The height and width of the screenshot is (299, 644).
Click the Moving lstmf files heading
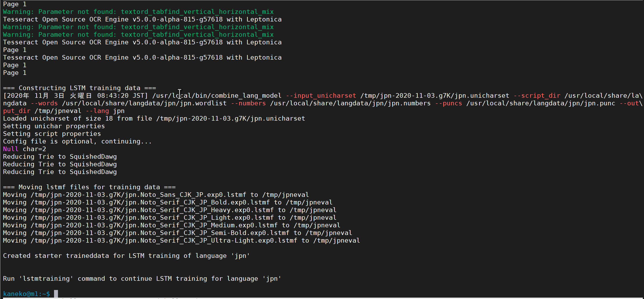89,187
